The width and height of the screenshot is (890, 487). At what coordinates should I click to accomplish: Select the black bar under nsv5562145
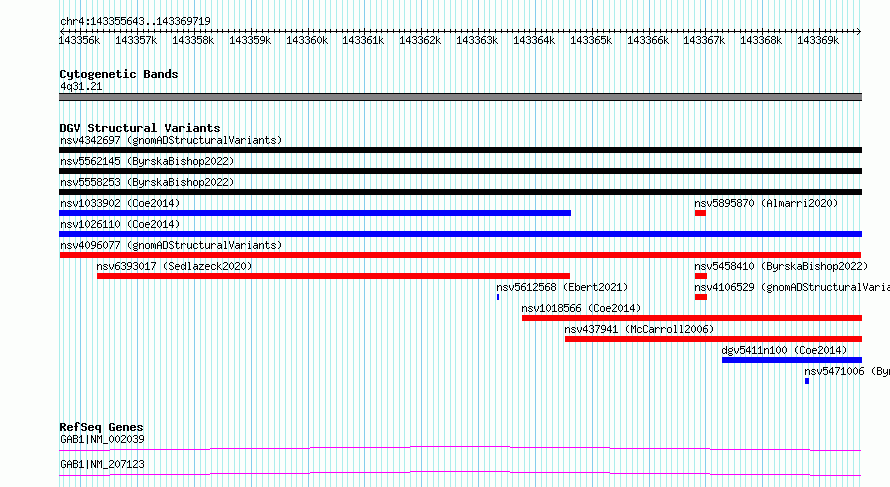[x=460, y=171]
